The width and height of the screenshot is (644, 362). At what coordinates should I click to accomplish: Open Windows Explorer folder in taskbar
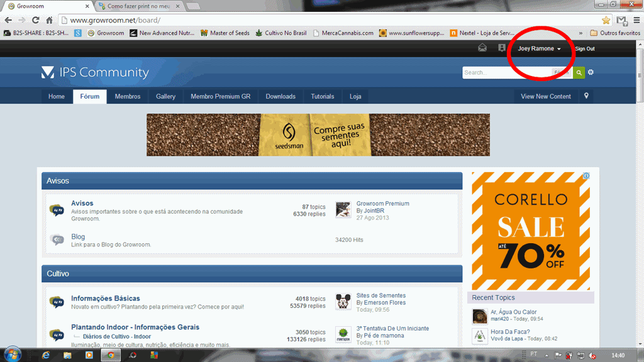67,355
